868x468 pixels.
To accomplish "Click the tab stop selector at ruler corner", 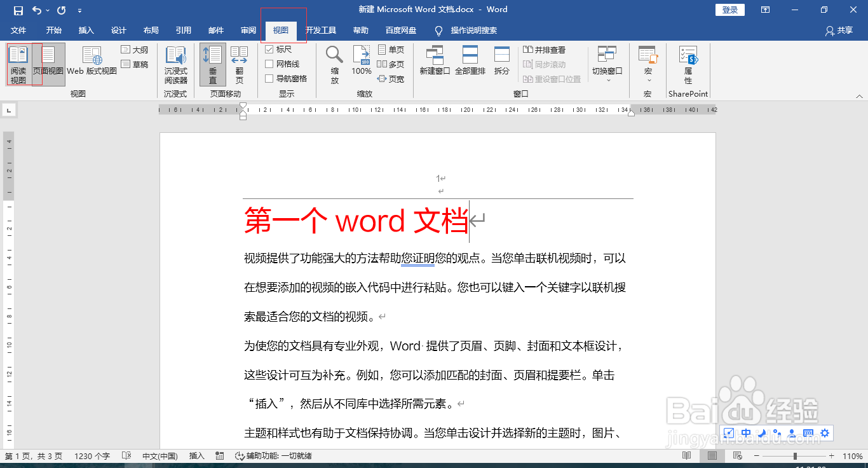I will tap(9, 111).
